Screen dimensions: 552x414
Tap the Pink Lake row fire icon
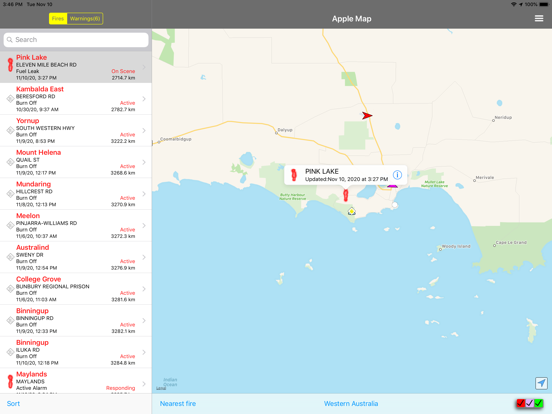10,65
